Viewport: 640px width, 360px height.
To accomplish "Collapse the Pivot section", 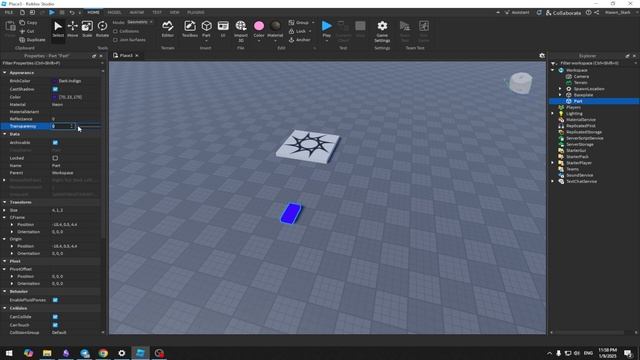I will 4,261.
